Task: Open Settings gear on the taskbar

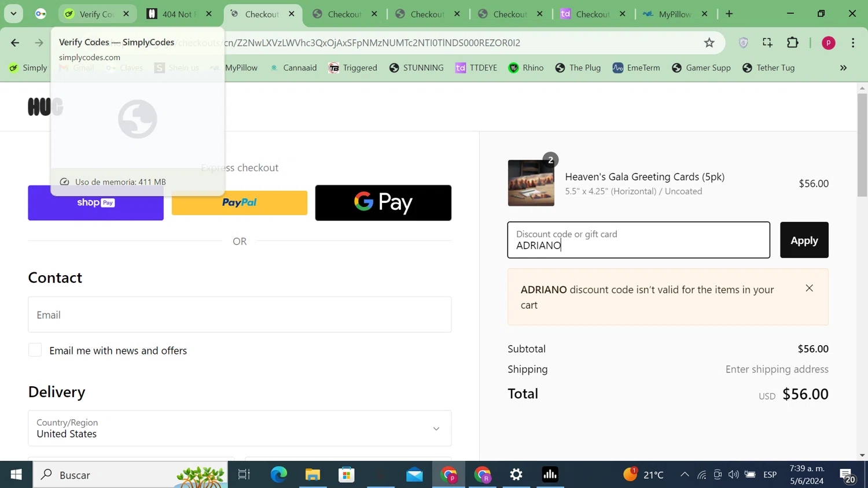Action: pyautogui.click(x=516, y=475)
